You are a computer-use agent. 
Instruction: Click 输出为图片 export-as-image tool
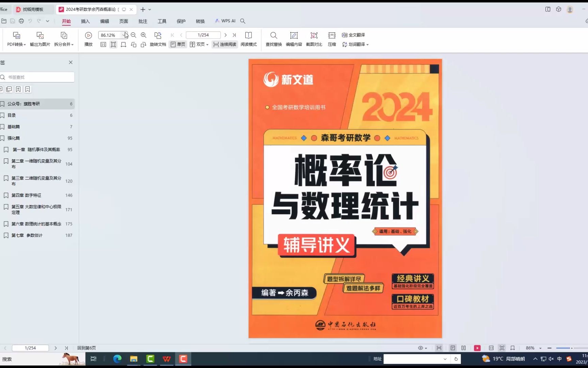pos(40,39)
